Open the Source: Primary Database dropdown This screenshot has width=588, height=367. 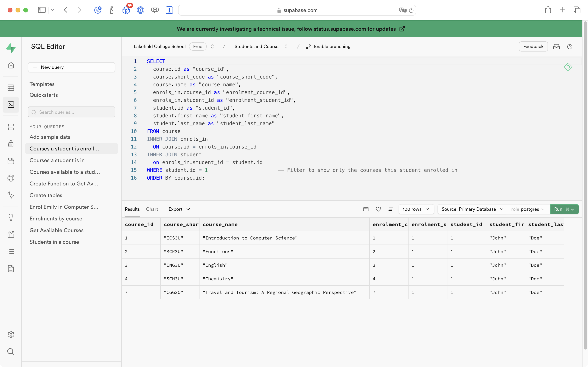[x=472, y=209]
